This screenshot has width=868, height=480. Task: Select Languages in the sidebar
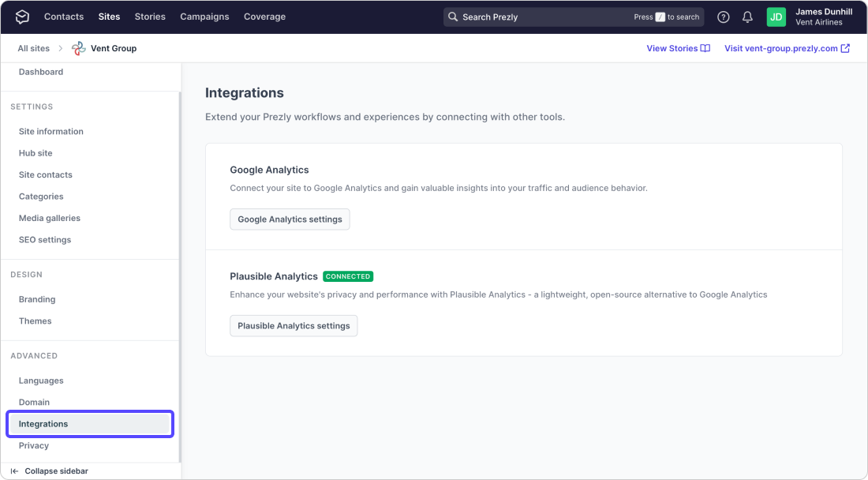click(x=41, y=381)
